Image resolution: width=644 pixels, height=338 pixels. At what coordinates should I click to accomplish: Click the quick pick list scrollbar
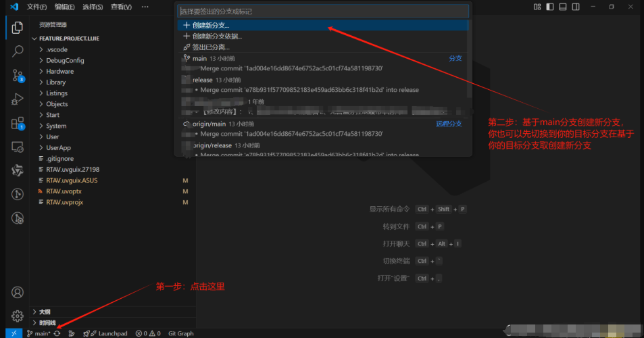[470, 59]
